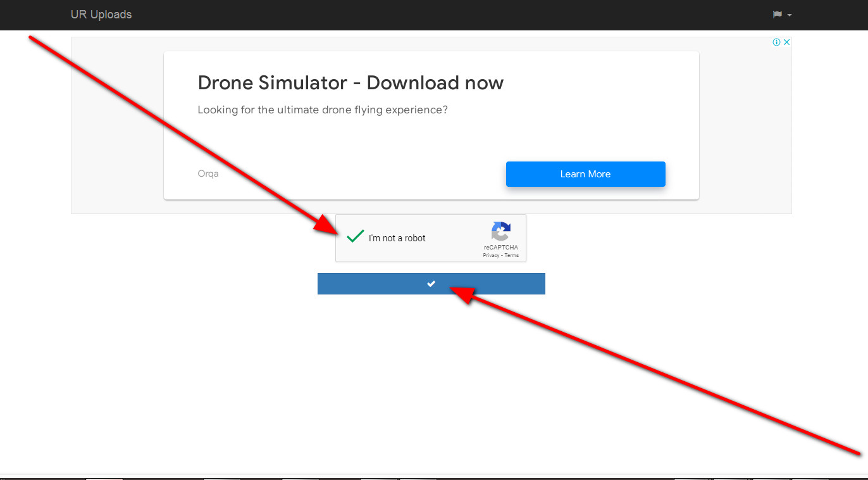Viewport: 868px width, 480px height.
Task: Click the Learn More ad button
Action: pos(585,174)
